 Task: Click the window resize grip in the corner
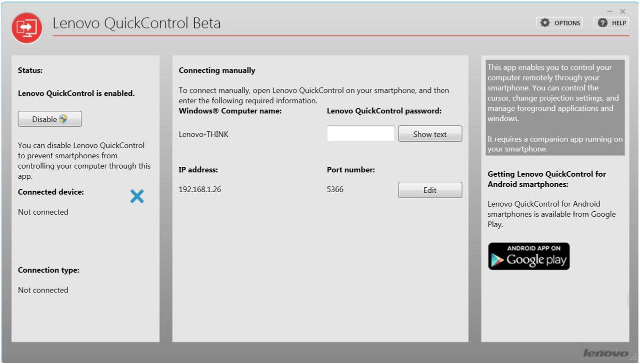634,357
